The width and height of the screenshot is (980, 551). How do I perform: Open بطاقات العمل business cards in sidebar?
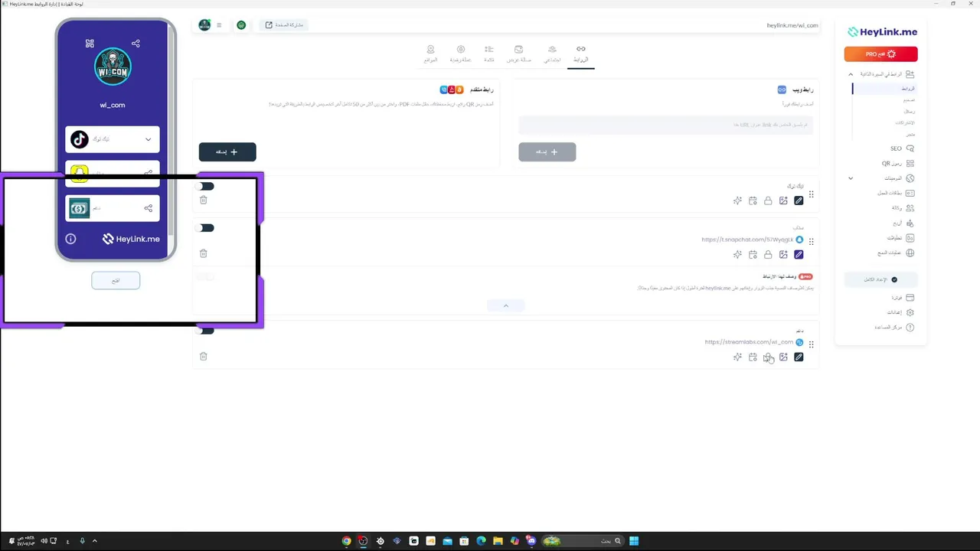[896, 193]
